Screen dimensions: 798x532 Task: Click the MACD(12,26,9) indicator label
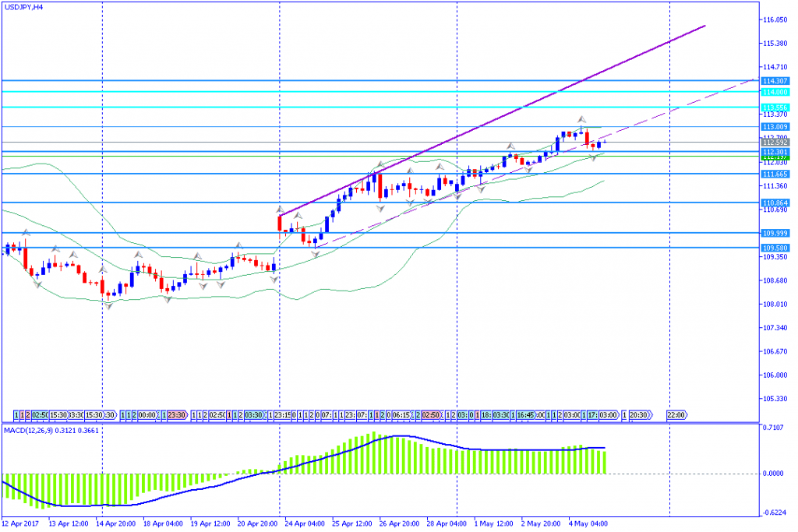(51, 430)
